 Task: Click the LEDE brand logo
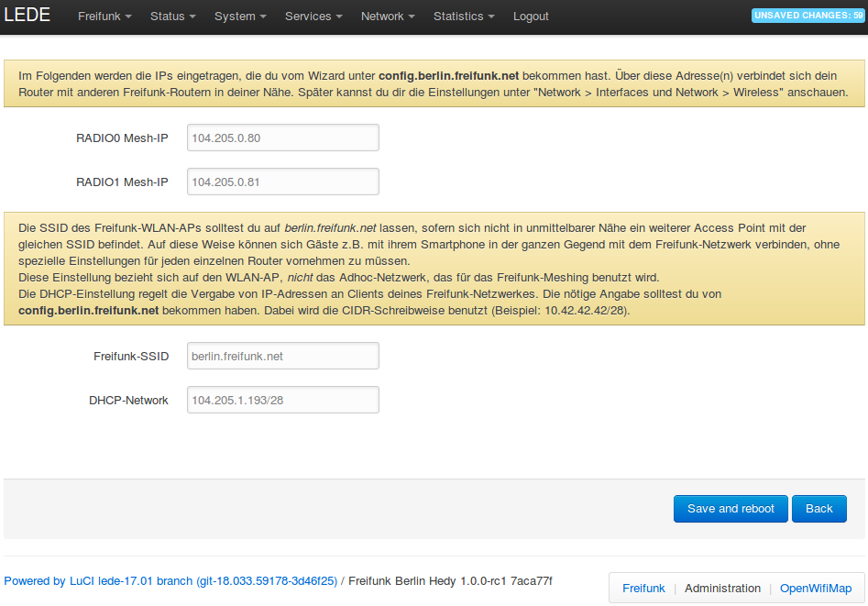(27, 16)
